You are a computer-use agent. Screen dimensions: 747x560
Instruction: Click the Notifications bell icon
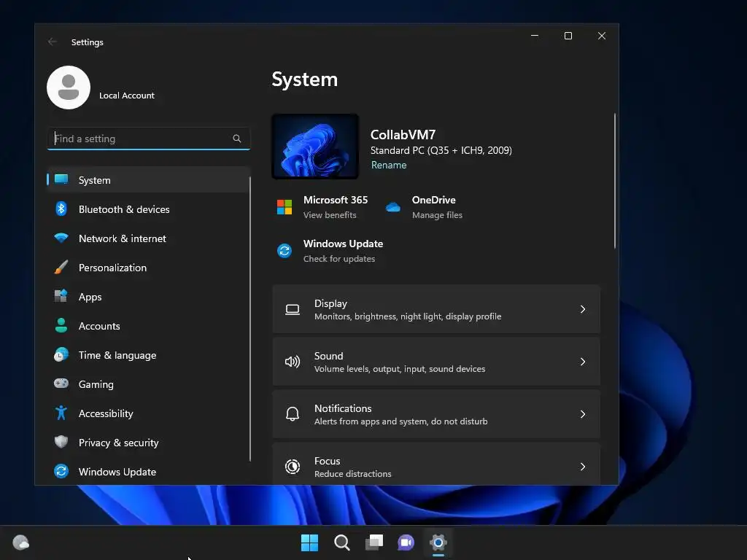[293, 414]
